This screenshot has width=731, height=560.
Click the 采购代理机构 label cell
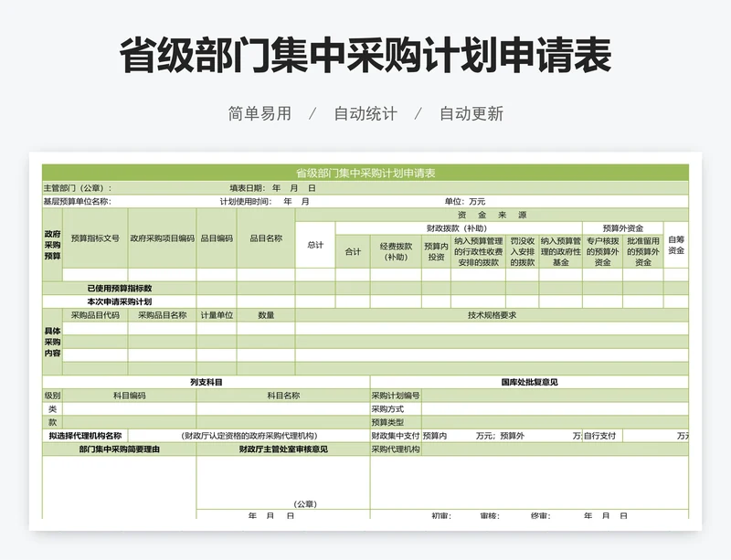click(396, 449)
